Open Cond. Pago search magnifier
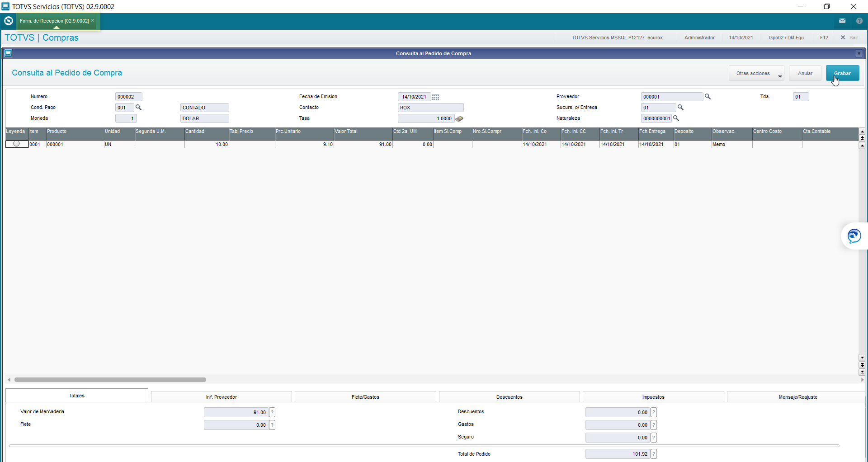 [139, 108]
